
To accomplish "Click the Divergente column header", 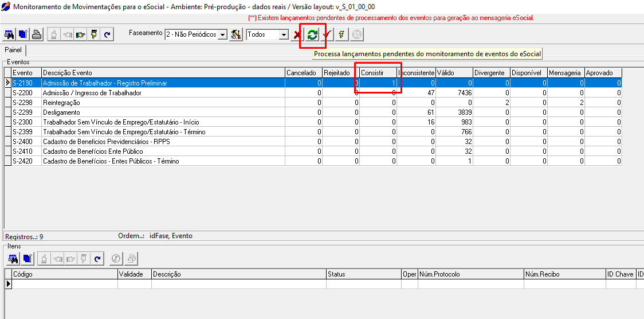I will 491,73.
